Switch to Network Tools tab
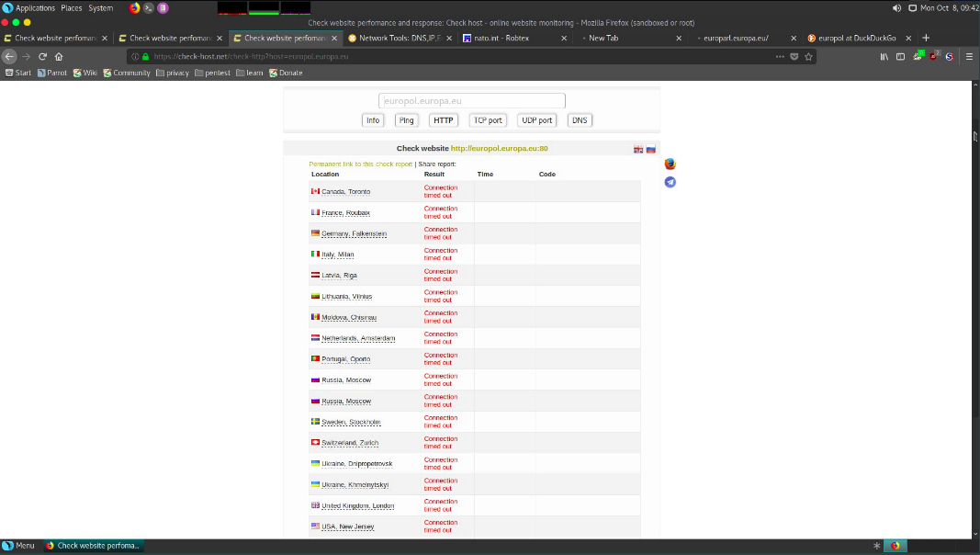Screen dimensions: 980x555 coord(400,38)
